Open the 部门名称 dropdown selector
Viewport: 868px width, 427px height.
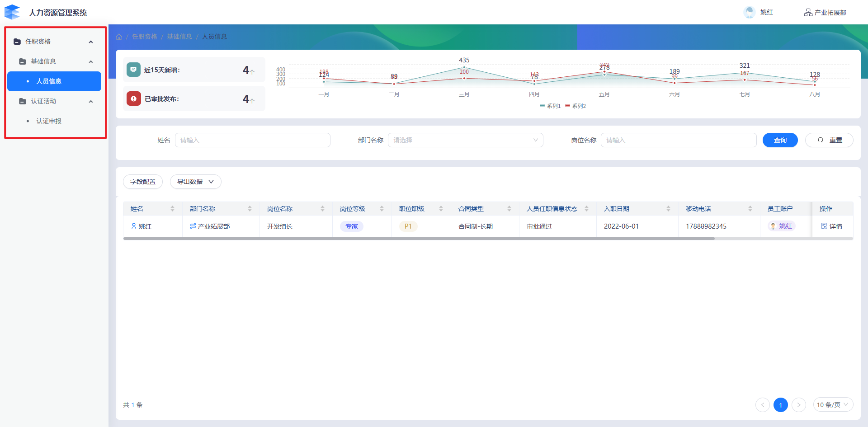(x=465, y=140)
